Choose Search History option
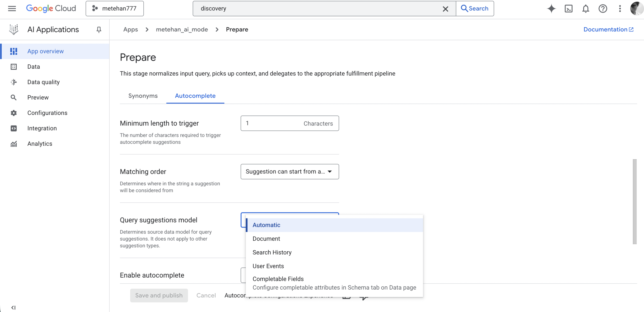This screenshot has width=644, height=312. (x=272, y=252)
